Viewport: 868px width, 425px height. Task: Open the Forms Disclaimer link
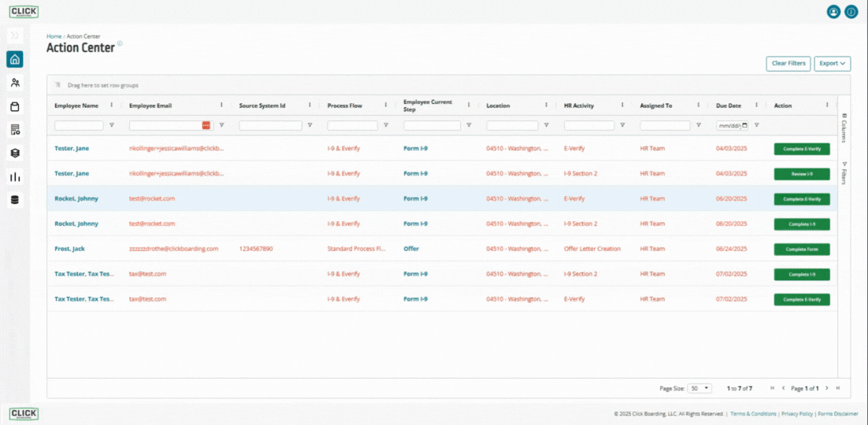tap(838, 413)
